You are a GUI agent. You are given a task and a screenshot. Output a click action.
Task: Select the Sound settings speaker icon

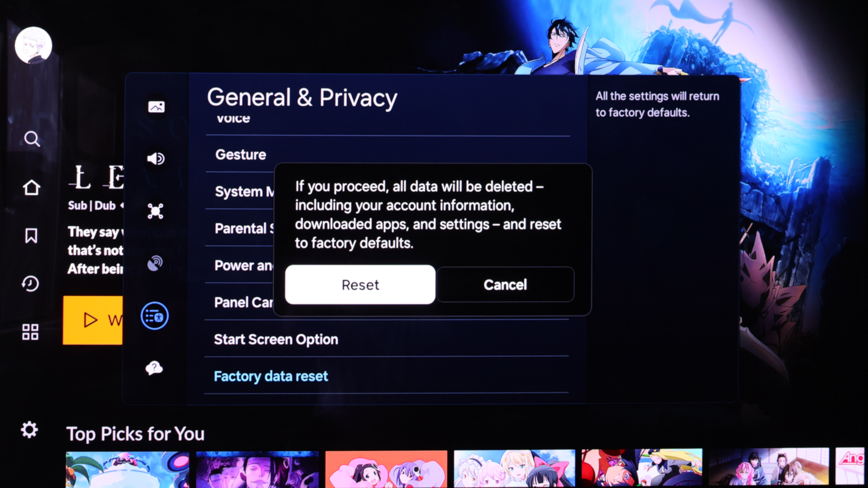(156, 159)
